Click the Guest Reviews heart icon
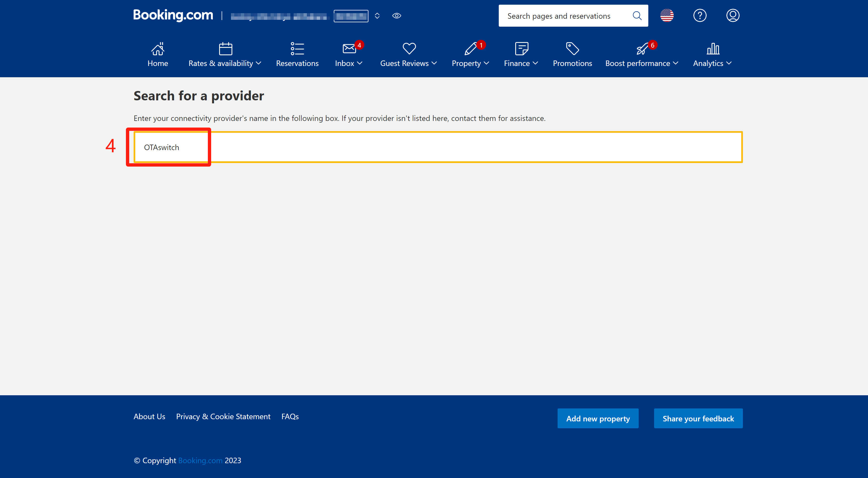The height and width of the screenshot is (478, 868). 409,49
